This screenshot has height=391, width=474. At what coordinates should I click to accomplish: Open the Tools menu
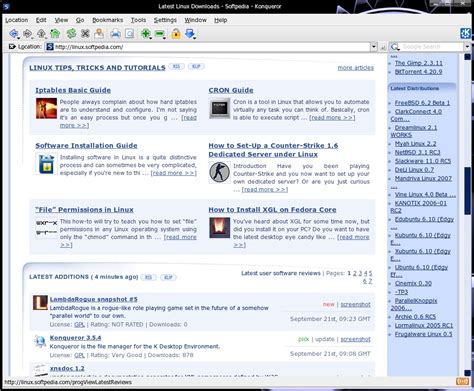[x=138, y=20]
